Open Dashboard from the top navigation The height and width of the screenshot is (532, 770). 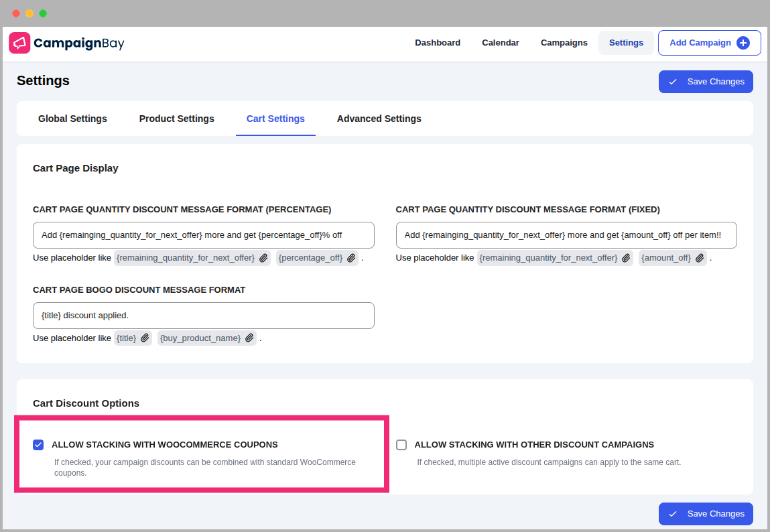pyautogui.click(x=438, y=43)
